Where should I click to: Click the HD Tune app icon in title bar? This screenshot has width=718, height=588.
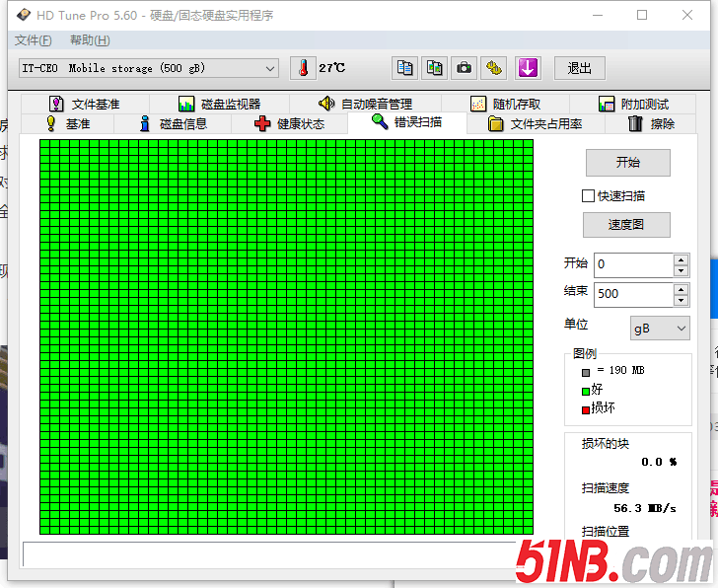pyautogui.click(x=24, y=16)
